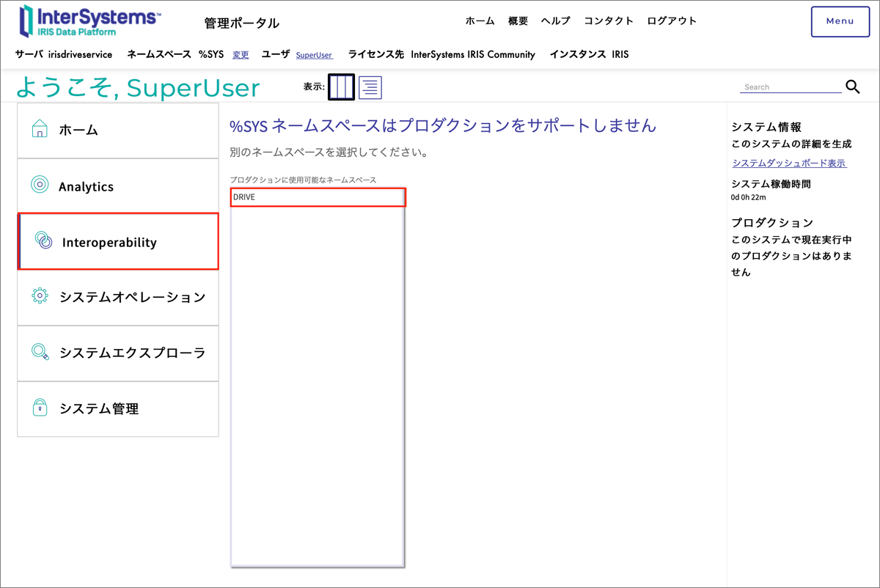This screenshot has width=880, height=588.
Task: Open the 概要 top navigation link
Action: pyautogui.click(x=518, y=21)
